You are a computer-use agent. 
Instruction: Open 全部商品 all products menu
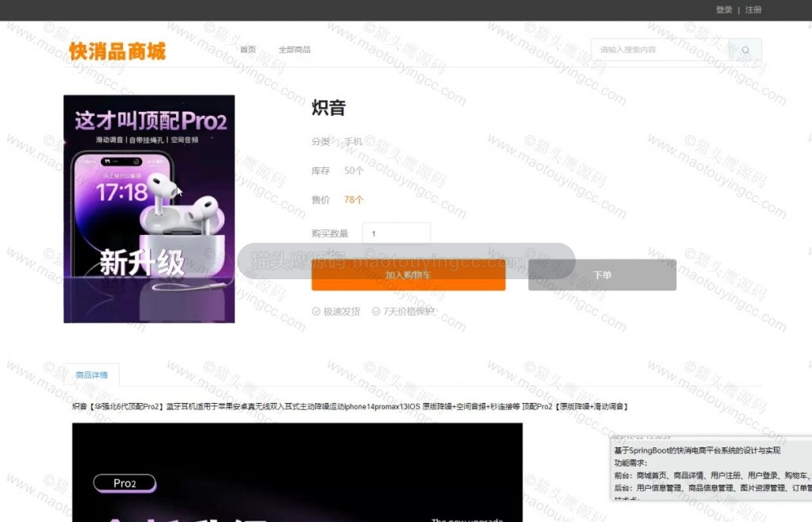(x=295, y=50)
